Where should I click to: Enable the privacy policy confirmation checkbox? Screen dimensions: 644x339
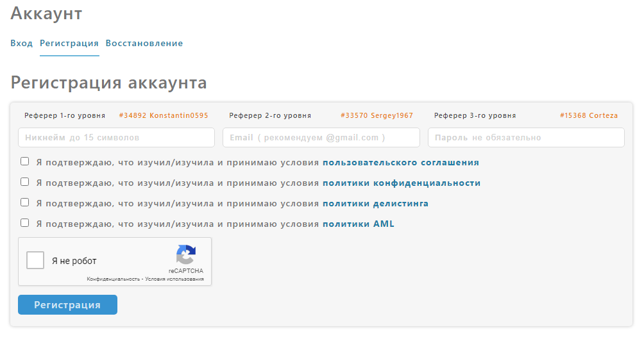pyautogui.click(x=25, y=182)
